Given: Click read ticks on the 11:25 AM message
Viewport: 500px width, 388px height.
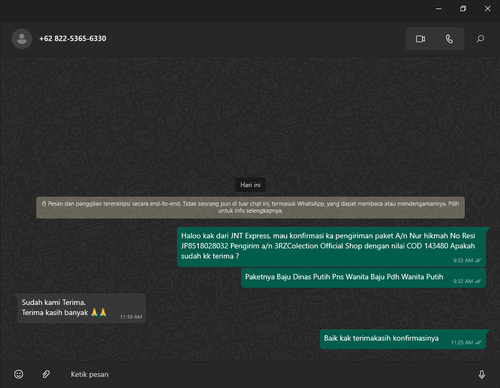Looking at the screenshot, I should [x=478, y=343].
